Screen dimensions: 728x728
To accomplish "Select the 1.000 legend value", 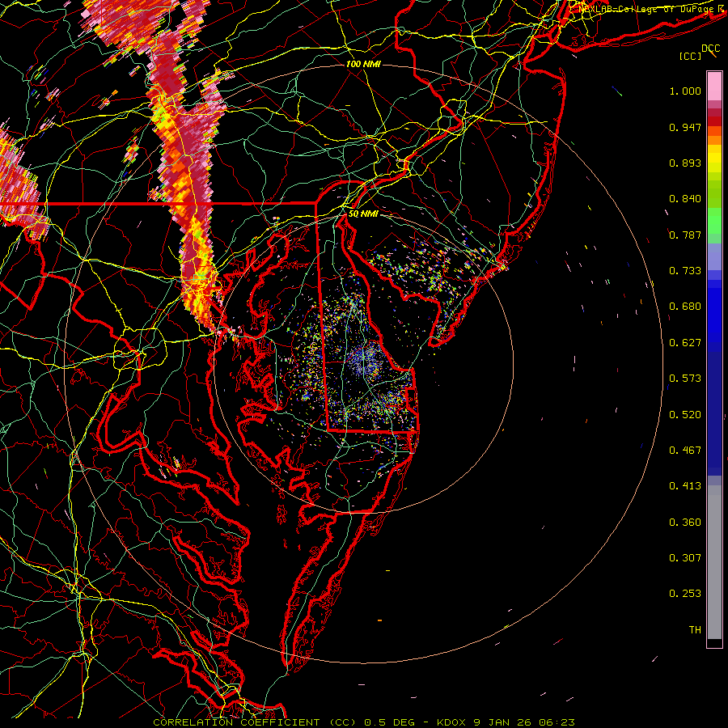I will pyautogui.click(x=685, y=91).
